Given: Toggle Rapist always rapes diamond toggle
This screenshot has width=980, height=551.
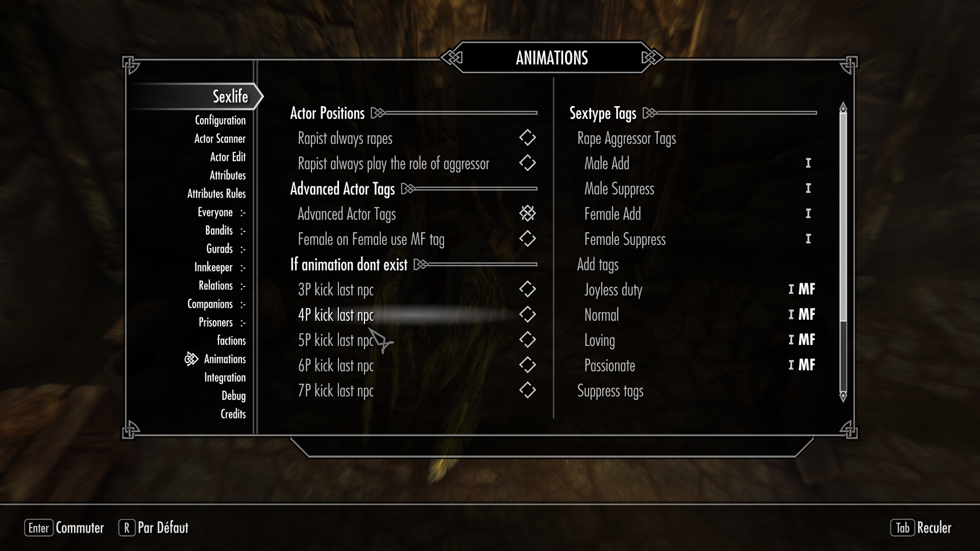Looking at the screenshot, I should coord(527,138).
